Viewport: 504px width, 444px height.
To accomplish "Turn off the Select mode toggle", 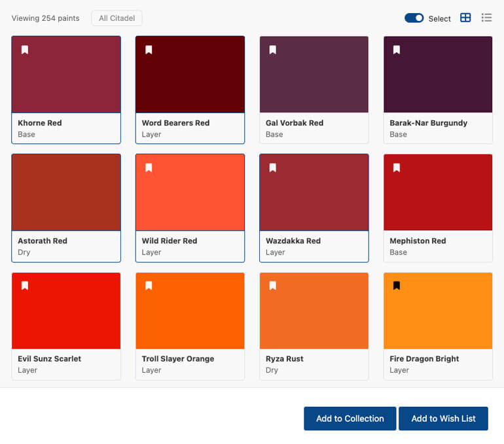I will coord(414,18).
